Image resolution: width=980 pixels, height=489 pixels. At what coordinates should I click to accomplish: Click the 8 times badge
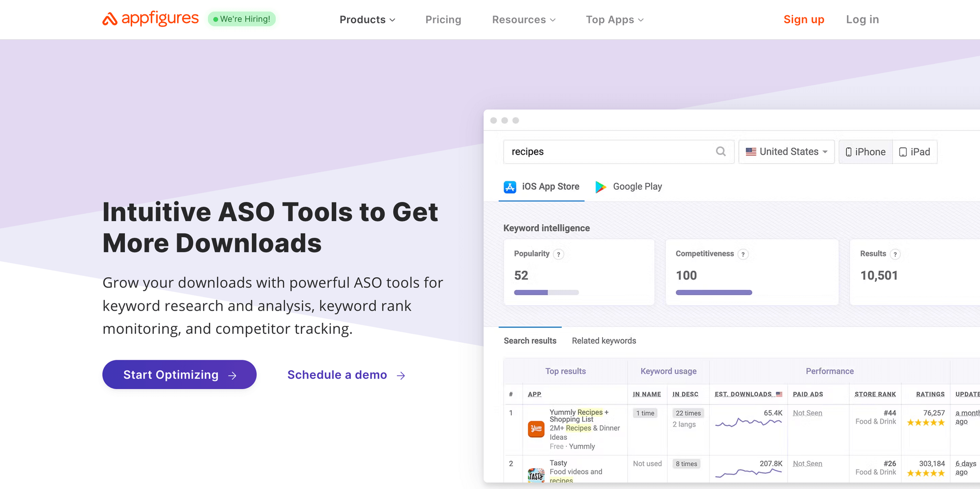(687, 464)
